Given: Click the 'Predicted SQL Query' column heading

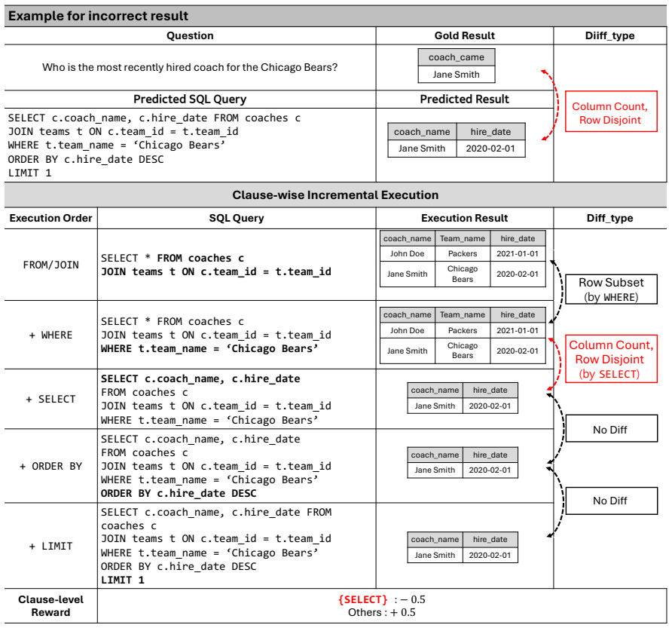Looking at the screenshot, I should coord(190,99).
